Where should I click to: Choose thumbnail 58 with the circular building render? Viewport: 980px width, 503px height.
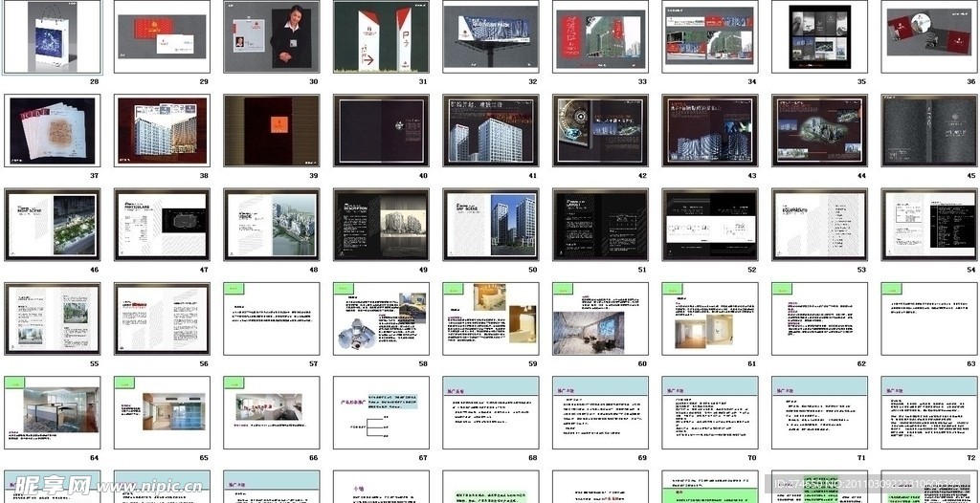(381, 318)
